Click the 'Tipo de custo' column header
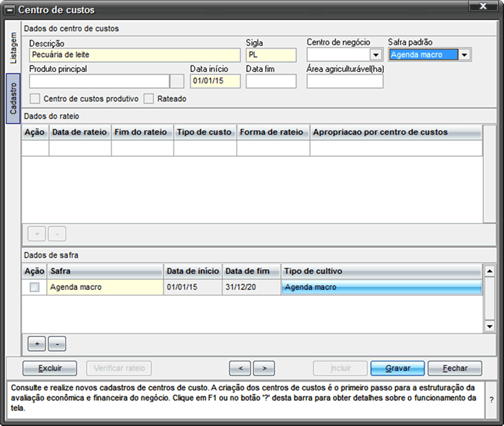This screenshot has height=426, width=504. (205, 132)
